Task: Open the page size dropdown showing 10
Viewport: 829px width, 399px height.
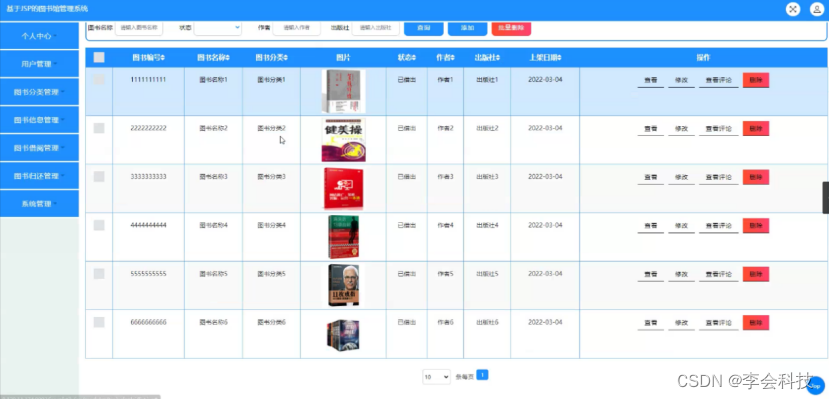Action: pos(436,377)
